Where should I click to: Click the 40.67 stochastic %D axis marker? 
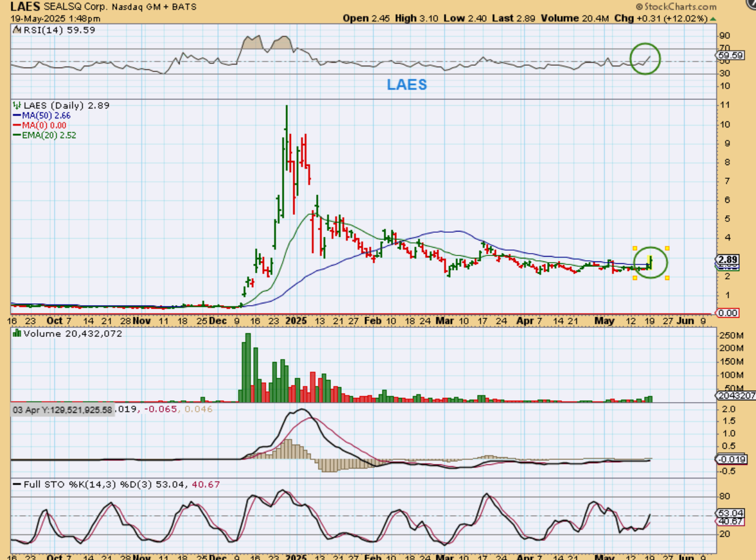pos(731,522)
